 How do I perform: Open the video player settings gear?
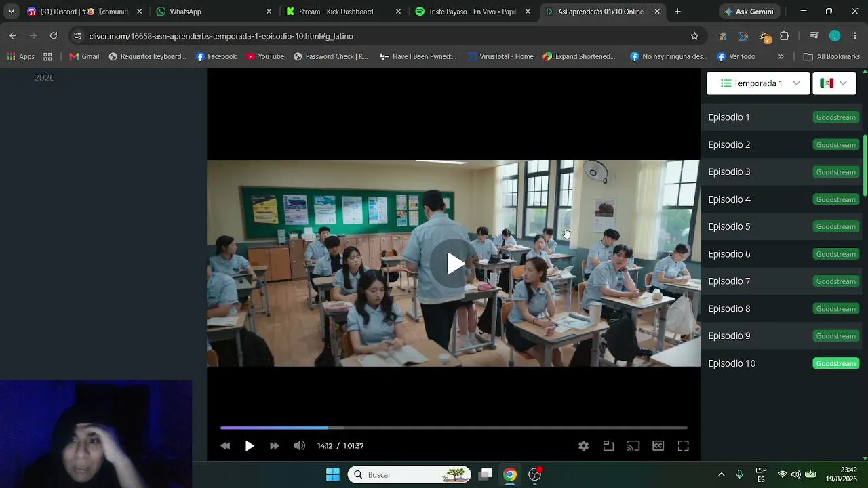pos(583,446)
